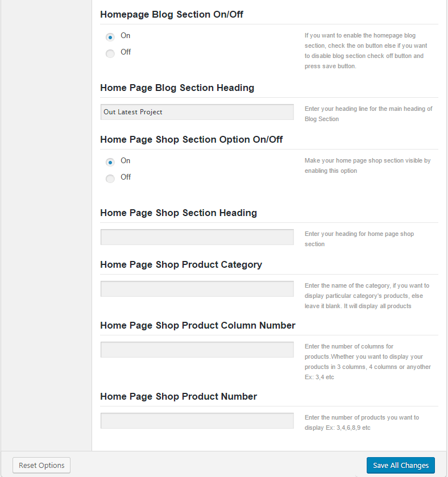This screenshot has width=448, height=477.
Task: Click the 'Enter the number of columns' description
Action: pyautogui.click(x=368, y=362)
